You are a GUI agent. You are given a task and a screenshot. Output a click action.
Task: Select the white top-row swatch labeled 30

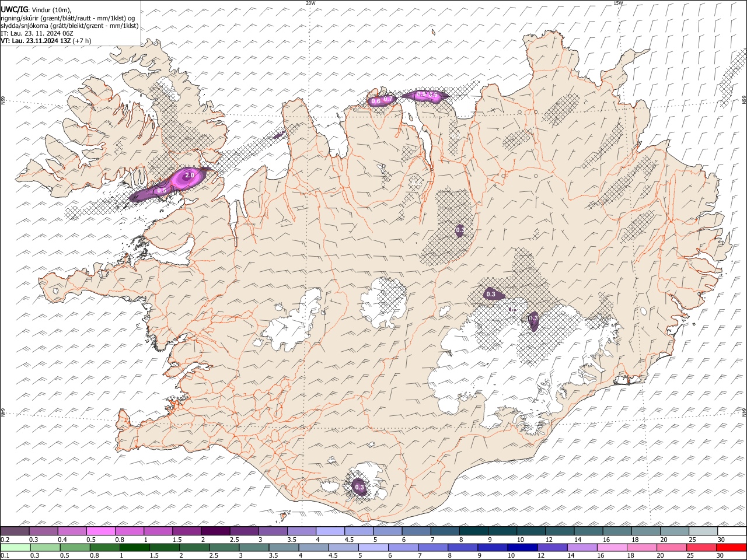click(732, 531)
